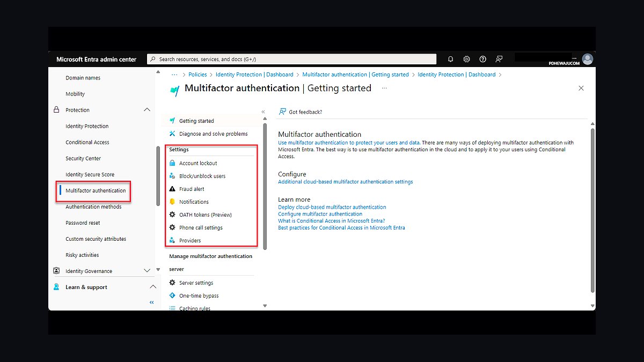Open Additional cloud-based multifactor authentication settings link
Screen dimensions: 644x362
(x=346, y=182)
